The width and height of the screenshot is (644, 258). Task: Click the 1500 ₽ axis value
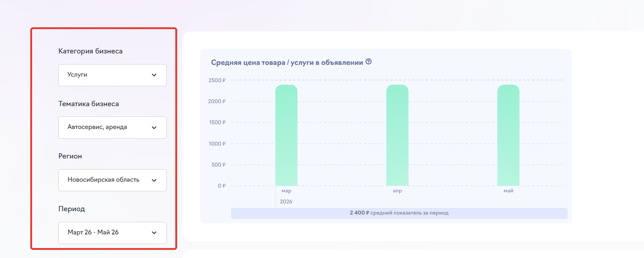[x=217, y=122]
